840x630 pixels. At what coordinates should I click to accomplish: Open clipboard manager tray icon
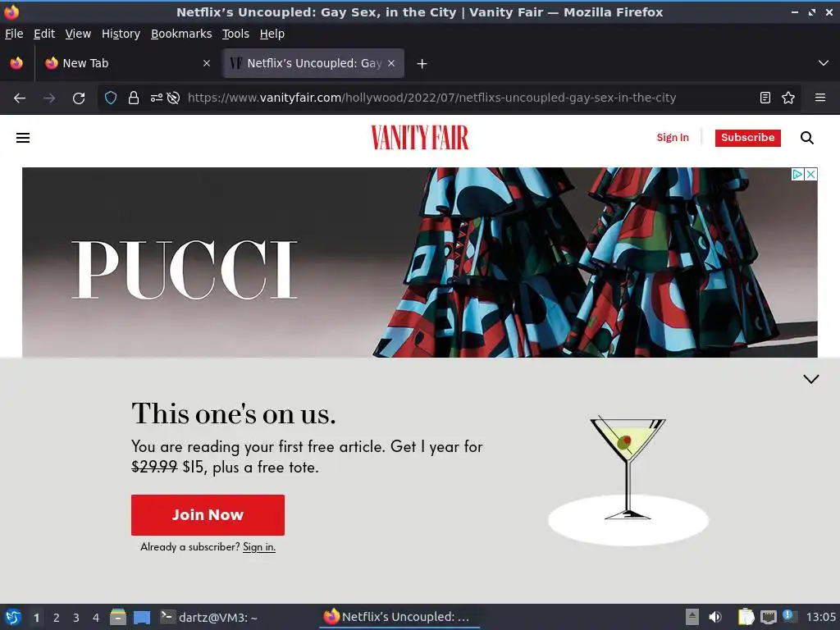pyautogui.click(x=746, y=617)
